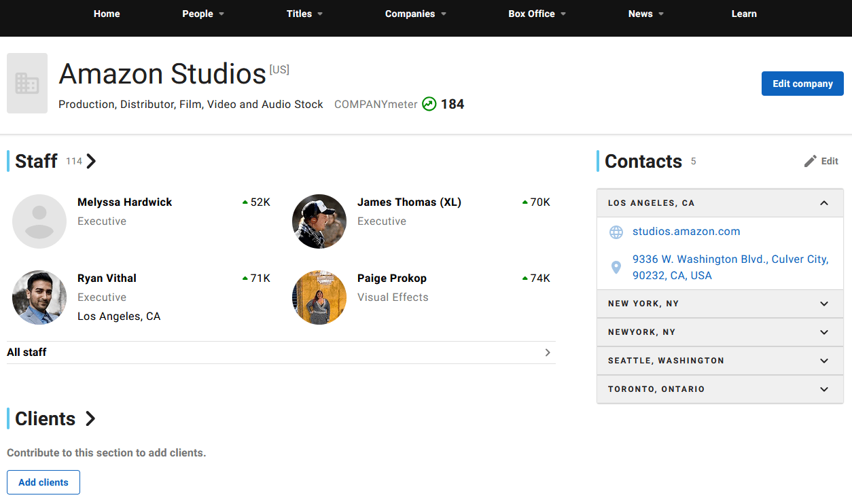Go to the Learn menu item
Image resolution: width=852 pixels, height=504 pixels.
(744, 14)
